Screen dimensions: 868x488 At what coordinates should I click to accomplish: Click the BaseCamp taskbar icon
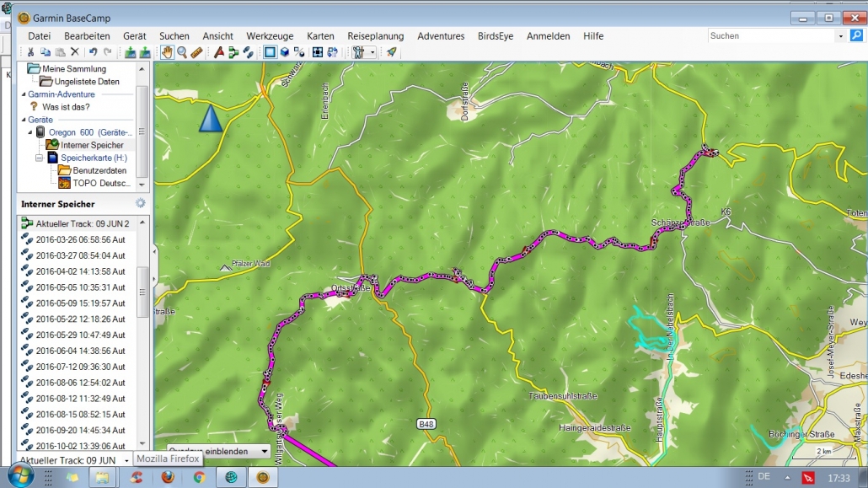tap(263, 477)
